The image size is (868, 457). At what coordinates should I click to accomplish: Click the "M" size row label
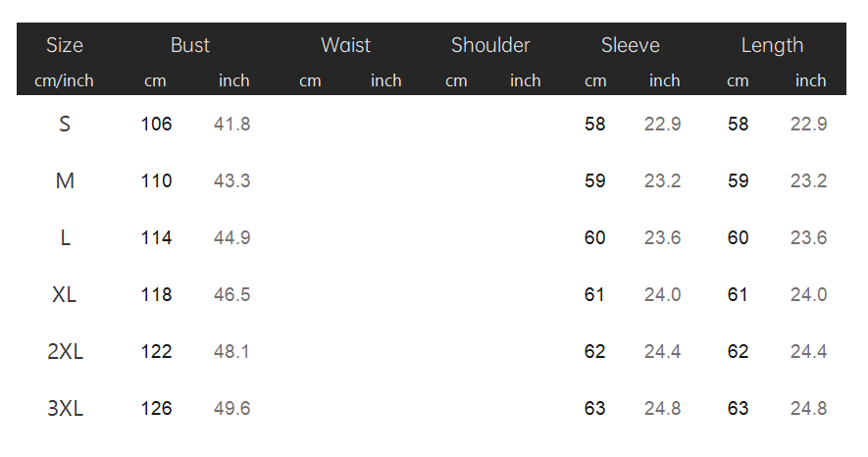65,181
